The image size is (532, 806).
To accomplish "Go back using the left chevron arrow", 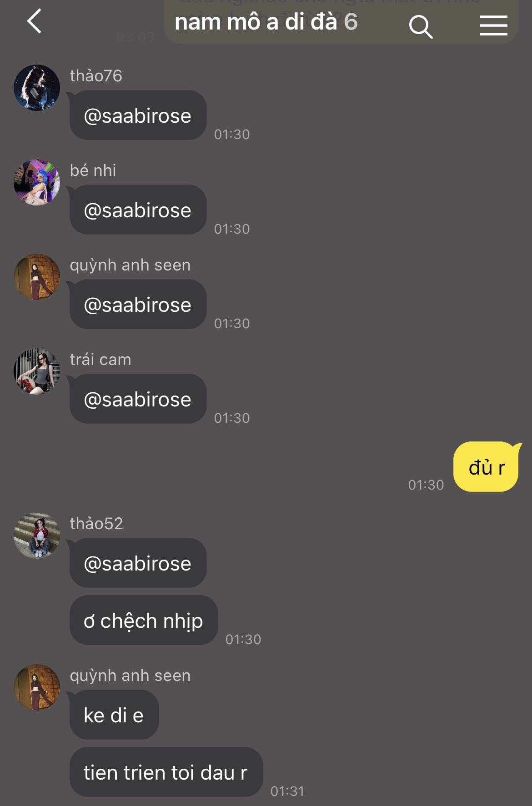I will [x=34, y=21].
